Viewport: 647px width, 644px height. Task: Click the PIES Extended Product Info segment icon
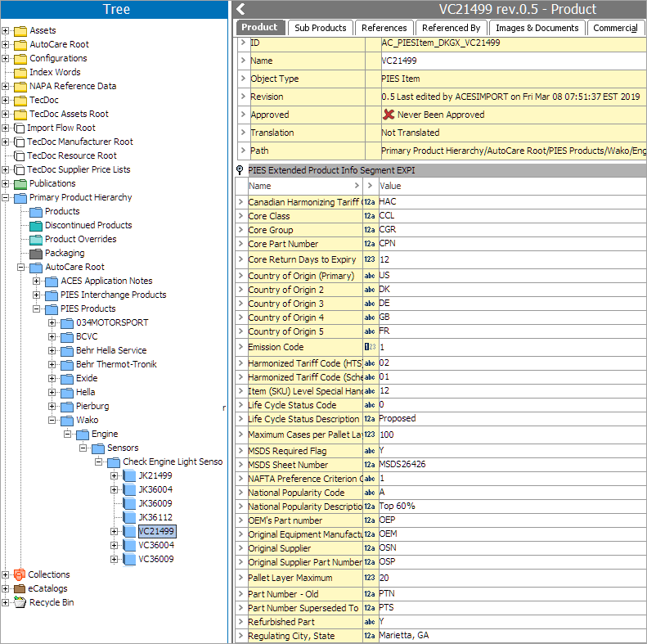tap(240, 170)
